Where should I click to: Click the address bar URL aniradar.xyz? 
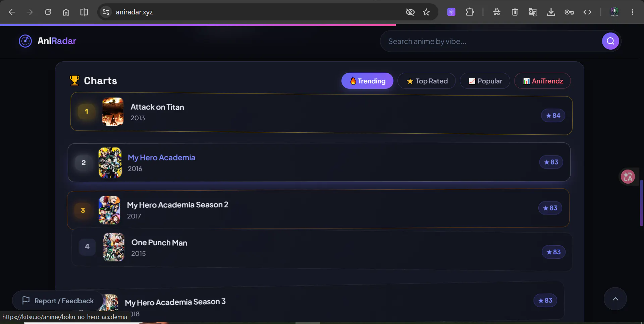(134, 12)
